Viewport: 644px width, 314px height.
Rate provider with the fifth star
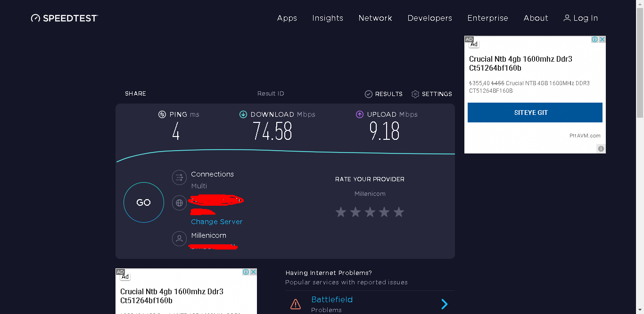(399, 212)
